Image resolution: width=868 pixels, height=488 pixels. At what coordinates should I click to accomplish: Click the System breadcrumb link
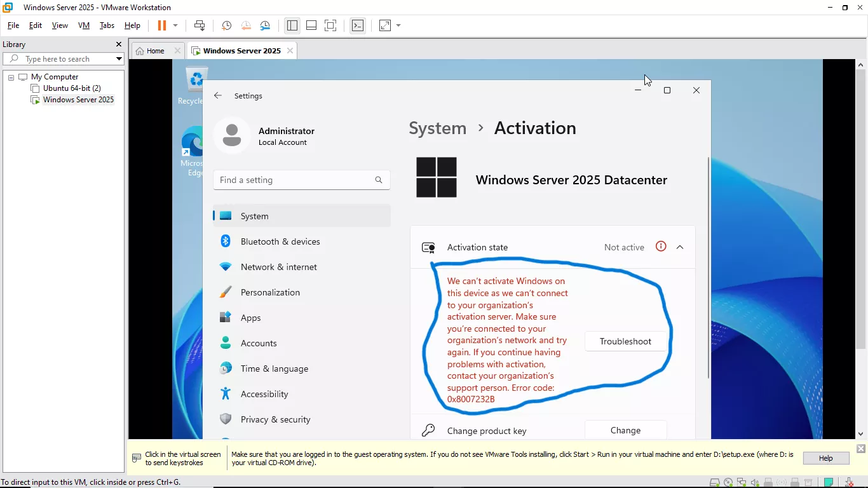pos(437,128)
